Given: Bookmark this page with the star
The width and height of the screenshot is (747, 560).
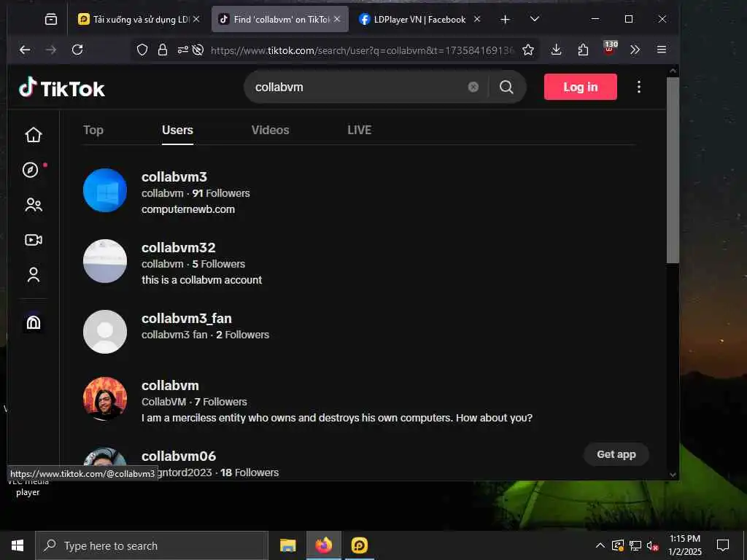Looking at the screenshot, I should coord(528,50).
